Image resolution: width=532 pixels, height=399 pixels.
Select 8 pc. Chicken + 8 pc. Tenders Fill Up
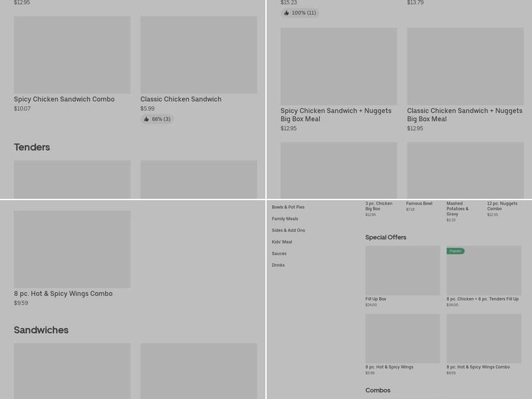coord(483,299)
